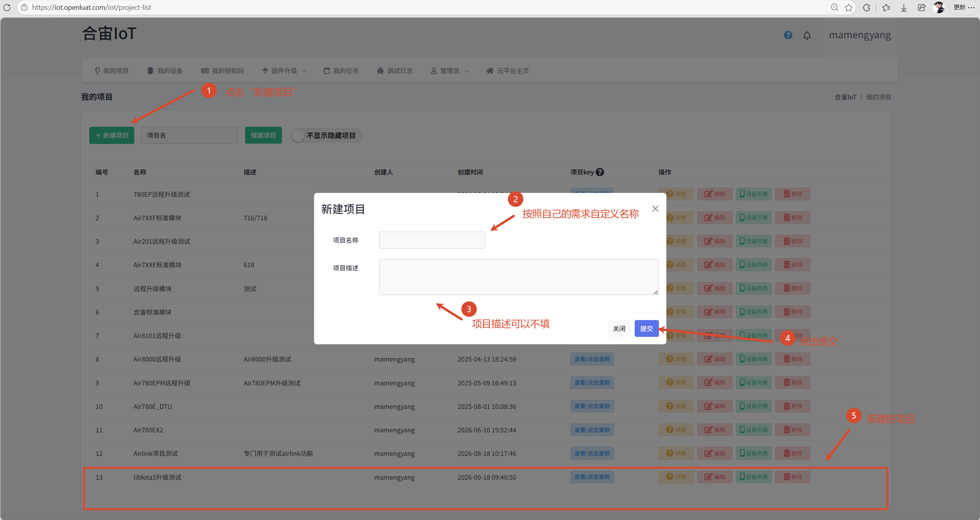The height and width of the screenshot is (520, 980).
Task: Click the blue help question mark icon
Action: (788, 35)
